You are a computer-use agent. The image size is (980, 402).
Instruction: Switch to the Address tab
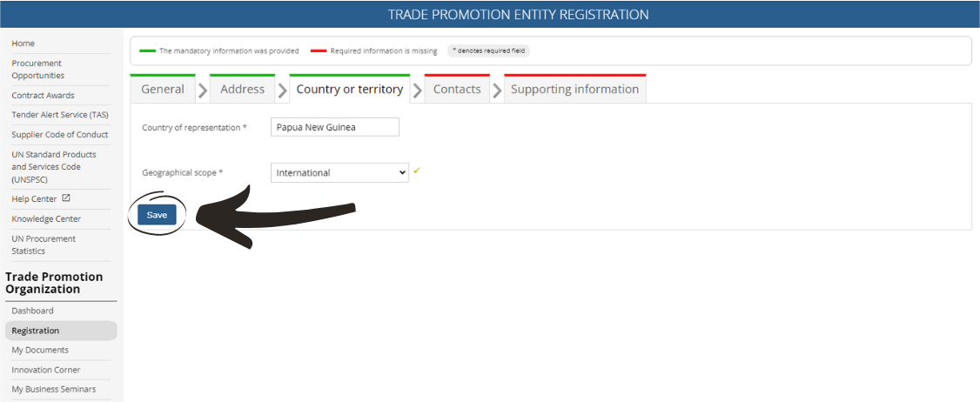click(x=242, y=90)
